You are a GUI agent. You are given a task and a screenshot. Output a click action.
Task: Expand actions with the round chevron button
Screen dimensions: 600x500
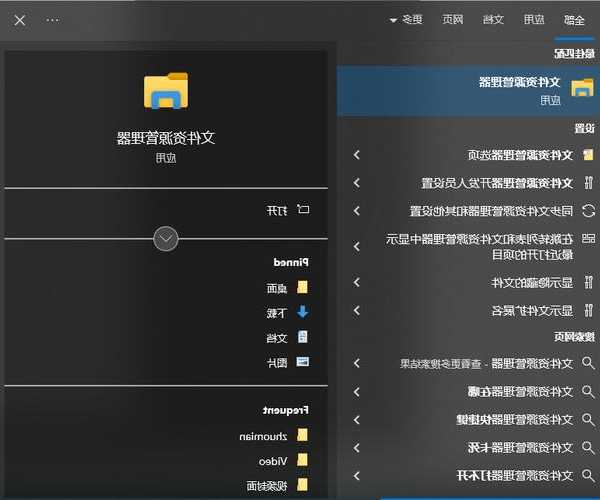(166, 239)
